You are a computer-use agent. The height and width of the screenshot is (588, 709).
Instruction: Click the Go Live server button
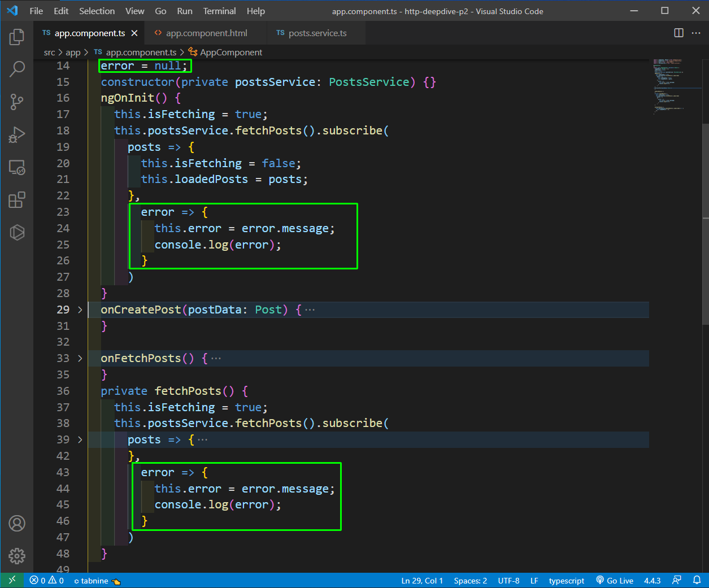tap(615, 581)
